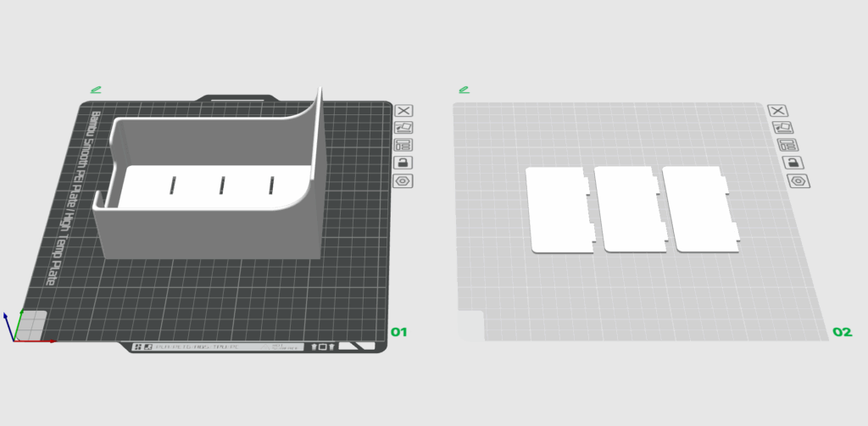The image size is (868, 426).
Task: Auto-orient objects on plate 02
Action: click(x=777, y=127)
